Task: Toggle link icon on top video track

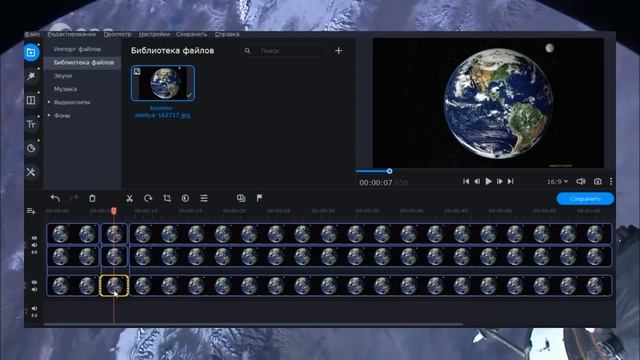Action: pyautogui.click(x=34, y=252)
